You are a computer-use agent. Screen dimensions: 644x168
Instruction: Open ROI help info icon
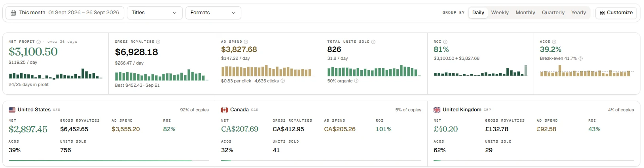(445, 42)
